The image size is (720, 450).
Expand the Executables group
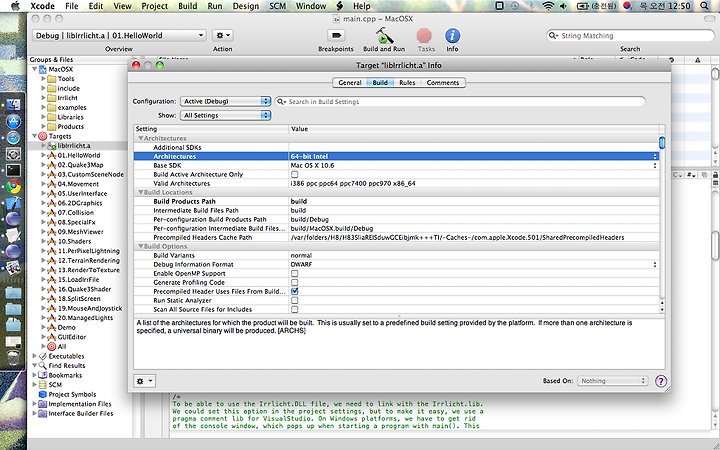click(34, 356)
